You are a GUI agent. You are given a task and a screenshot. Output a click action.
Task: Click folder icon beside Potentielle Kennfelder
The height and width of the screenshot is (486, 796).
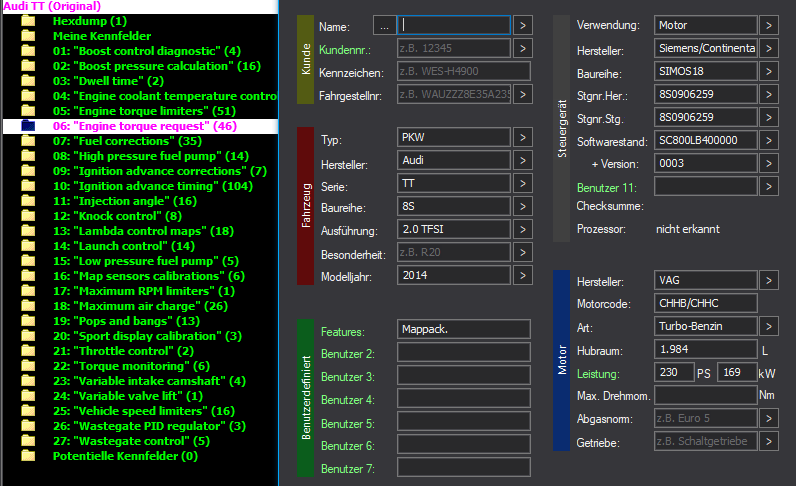pyautogui.click(x=28, y=457)
